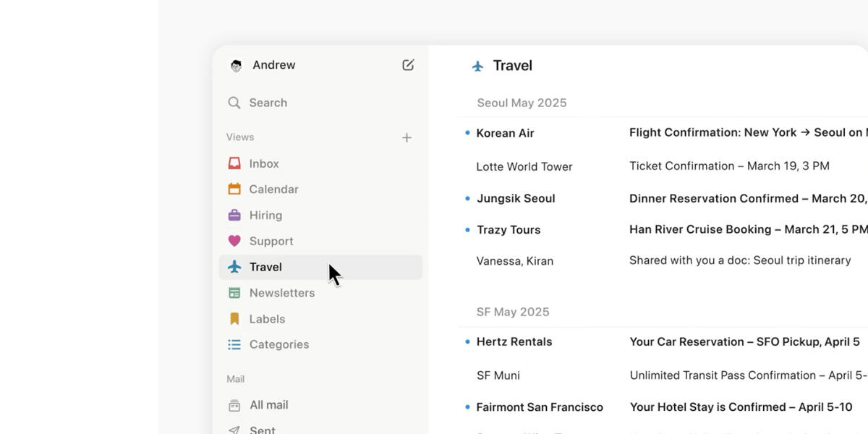Go to the Support view

coord(320,241)
